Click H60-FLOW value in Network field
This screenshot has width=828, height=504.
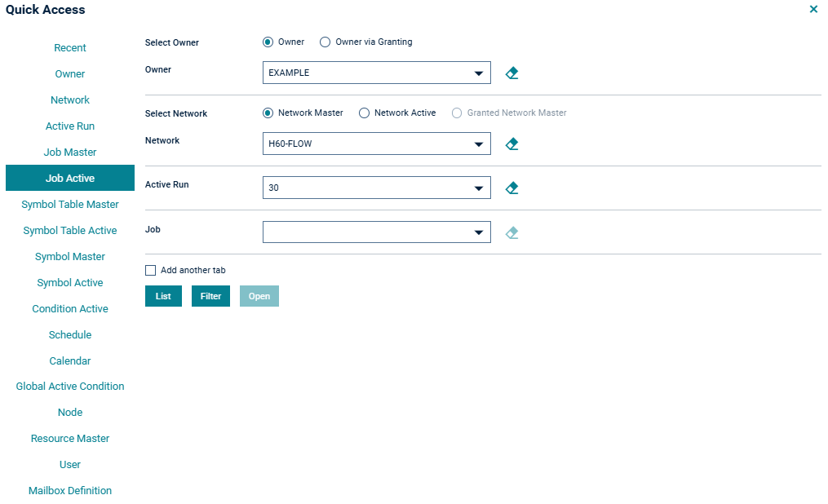pos(290,144)
